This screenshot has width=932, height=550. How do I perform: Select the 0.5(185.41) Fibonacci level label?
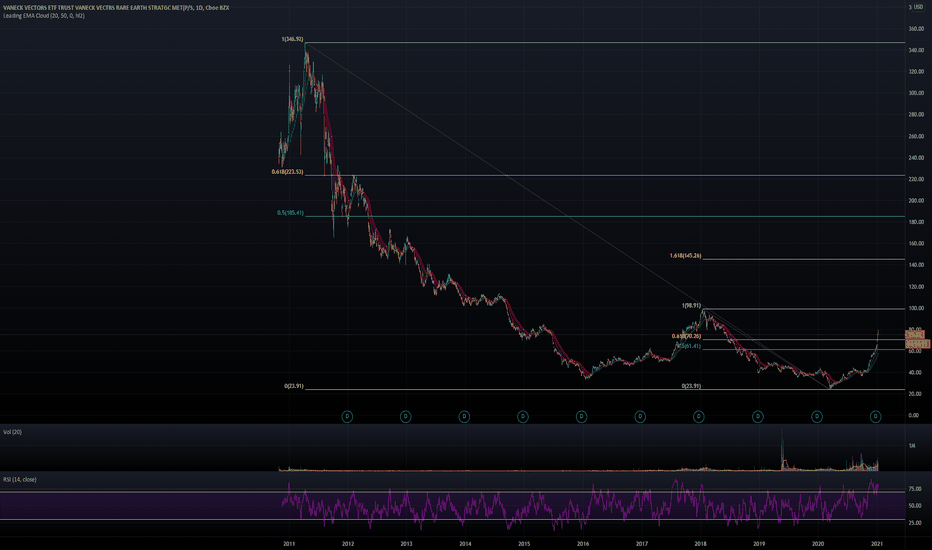click(290, 213)
